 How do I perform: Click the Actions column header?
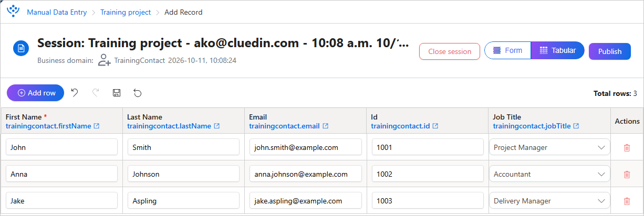tap(627, 121)
